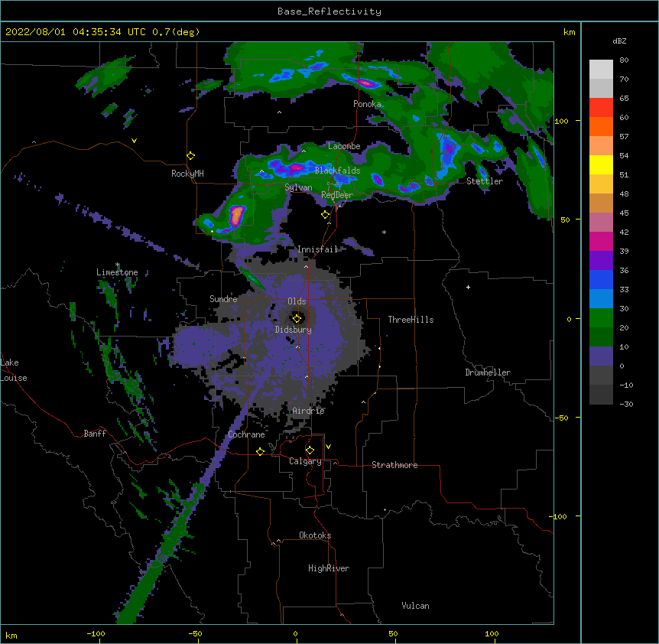Click the Drumheller label

click(488, 372)
